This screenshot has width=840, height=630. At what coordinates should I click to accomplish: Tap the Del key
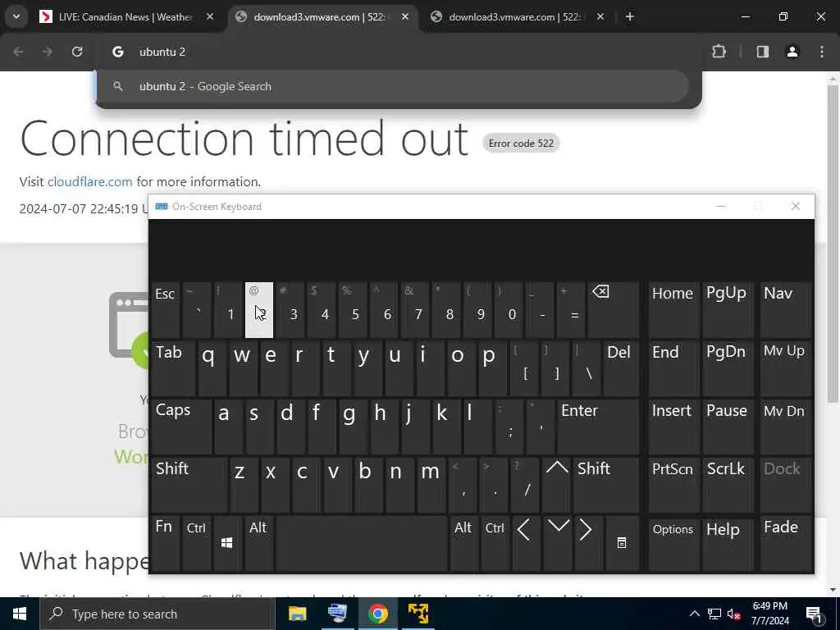point(621,368)
